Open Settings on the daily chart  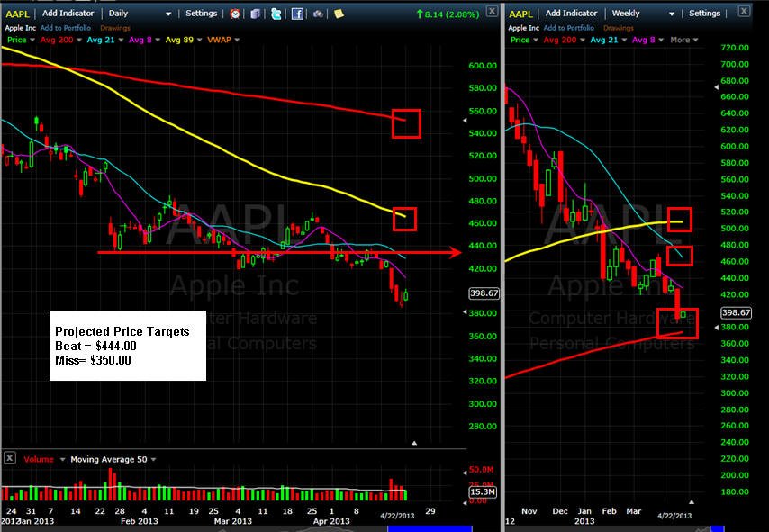(201, 14)
